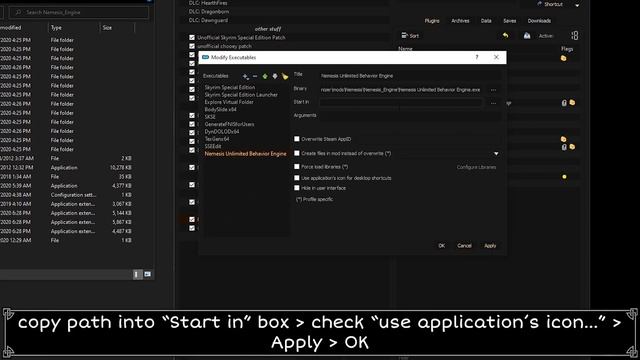Remove selected executable with the minus icon

tap(255, 76)
